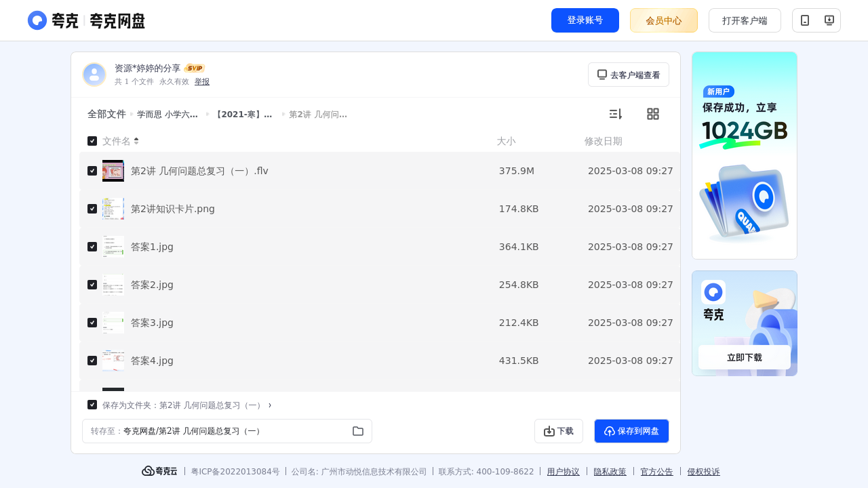Screen dimensions: 868x488
Task: Switch to grid view icon
Action: pyautogui.click(x=653, y=114)
